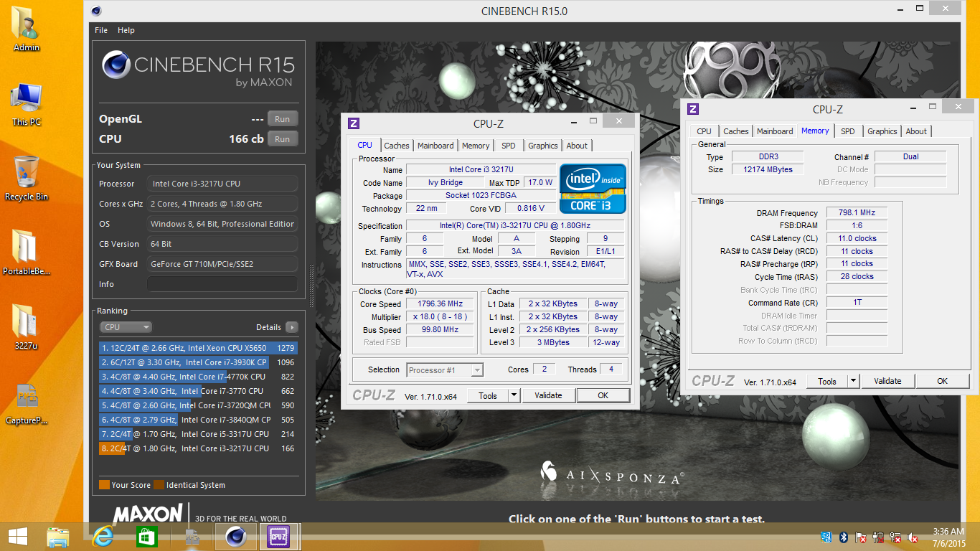Open the Memory tab in the CPU window
This screenshot has width=980, height=551.
coord(476,146)
